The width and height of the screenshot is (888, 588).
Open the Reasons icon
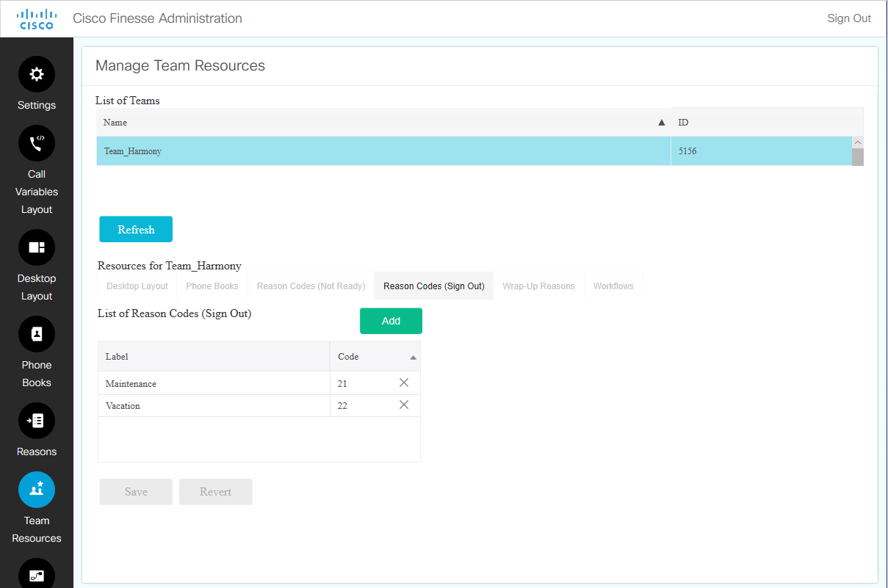pos(37,421)
